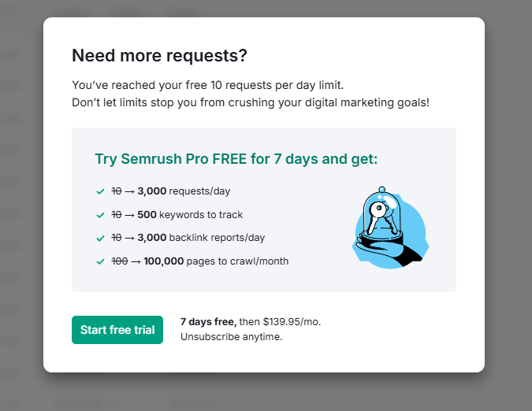Click the 'crushing your digital marketing goals' line
532x411 pixels.
coord(251,102)
